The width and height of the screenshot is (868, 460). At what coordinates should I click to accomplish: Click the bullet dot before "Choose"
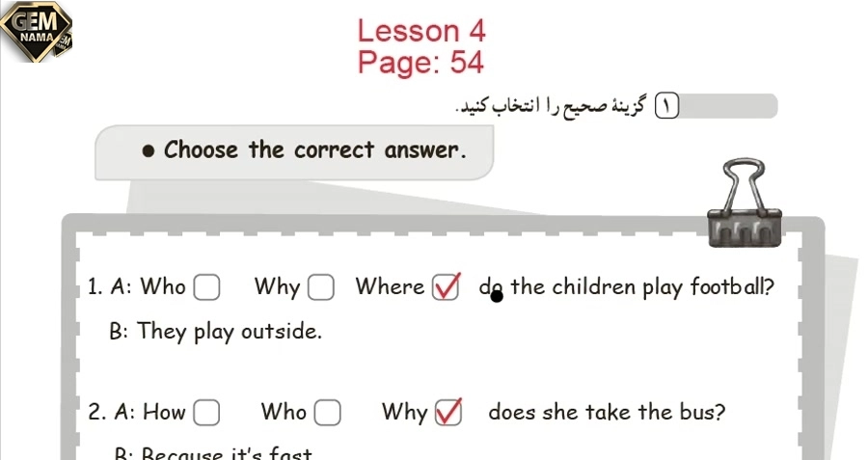[147, 151]
